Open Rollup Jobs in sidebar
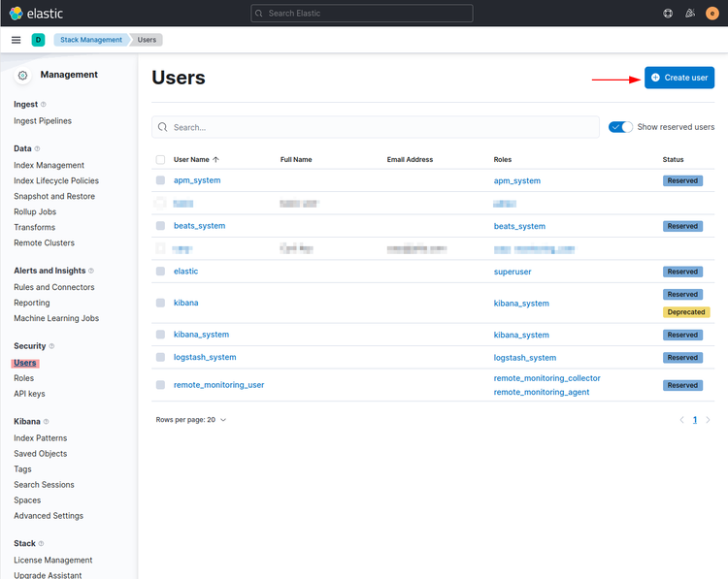Image resolution: width=728 pixels, height=579 pixels. tap(35, 212)
